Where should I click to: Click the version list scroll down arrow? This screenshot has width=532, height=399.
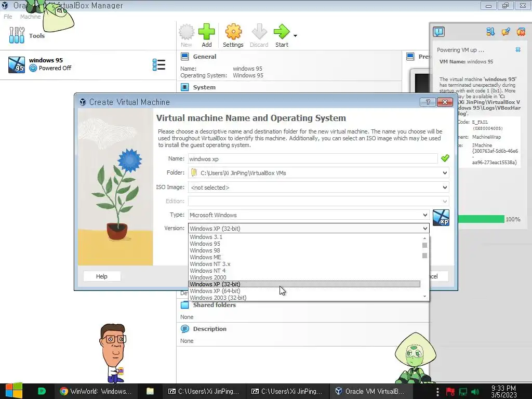(x=424, y=297)
